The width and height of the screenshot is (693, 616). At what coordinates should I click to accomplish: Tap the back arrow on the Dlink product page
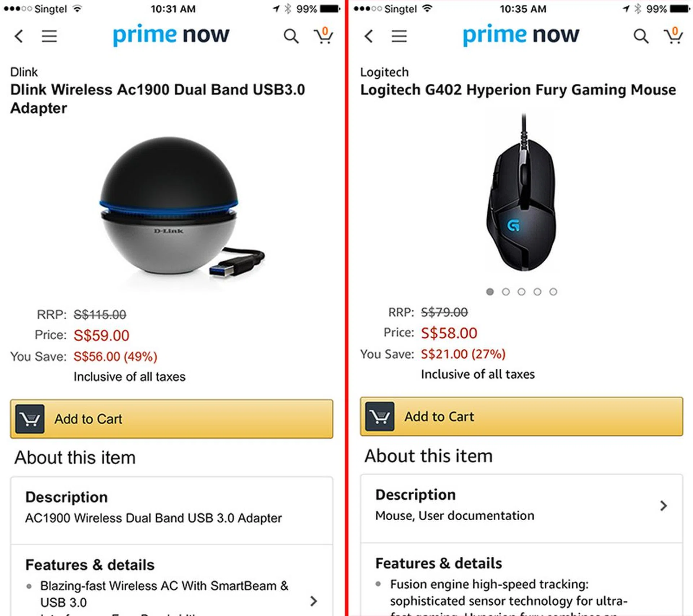pos(19,36)
